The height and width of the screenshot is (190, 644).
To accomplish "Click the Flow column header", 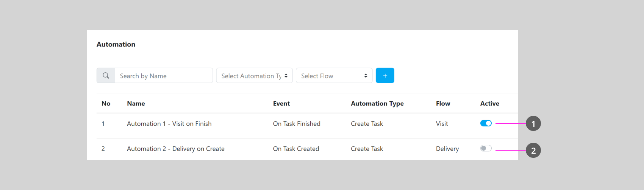I will coord(443,104).
